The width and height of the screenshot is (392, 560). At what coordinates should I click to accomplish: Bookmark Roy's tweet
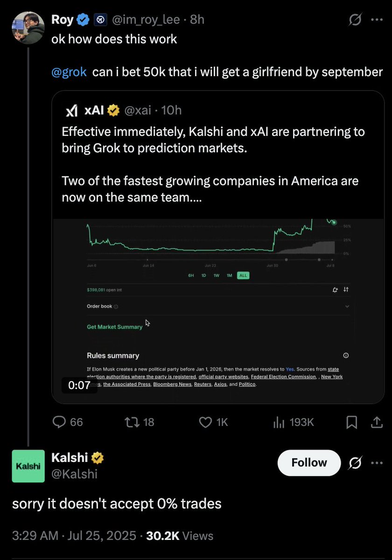pos(352,422)
